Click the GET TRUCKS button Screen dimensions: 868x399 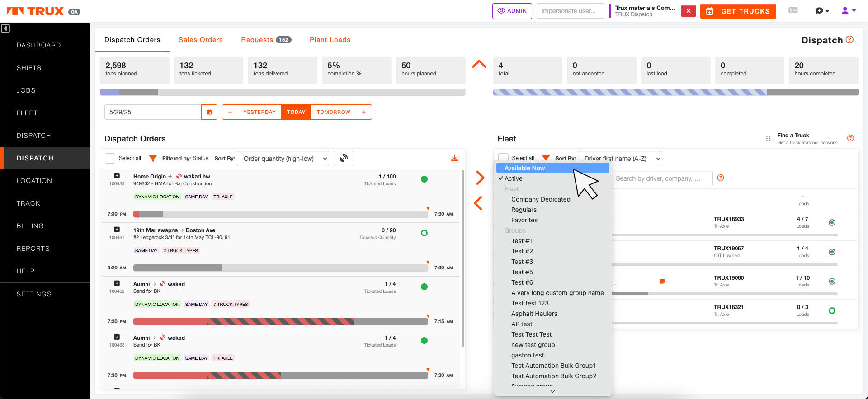738,11
